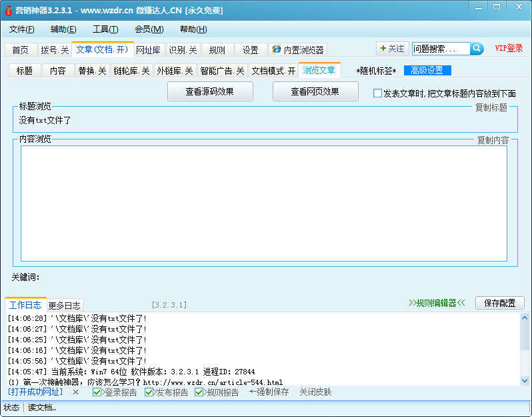Click the 高级设置 button
The image size is (532, 417).
coord(427,70)
